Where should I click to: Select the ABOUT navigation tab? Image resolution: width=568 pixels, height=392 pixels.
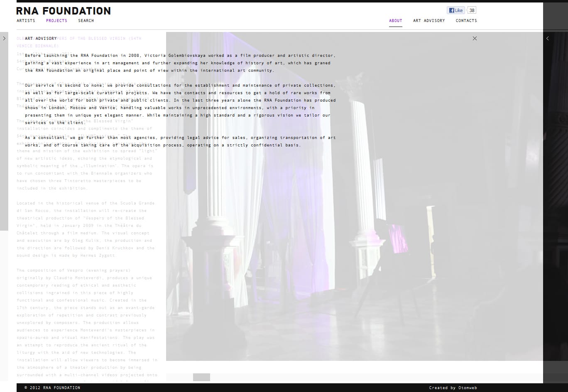(x=396, y=21)
